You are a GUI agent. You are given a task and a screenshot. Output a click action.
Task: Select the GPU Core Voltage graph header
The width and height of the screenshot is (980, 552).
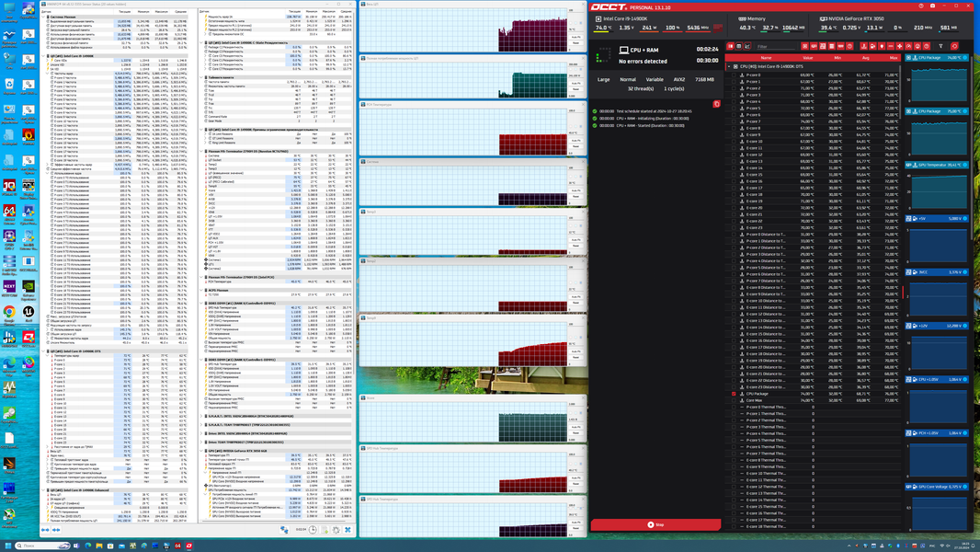tap(937, 487)
